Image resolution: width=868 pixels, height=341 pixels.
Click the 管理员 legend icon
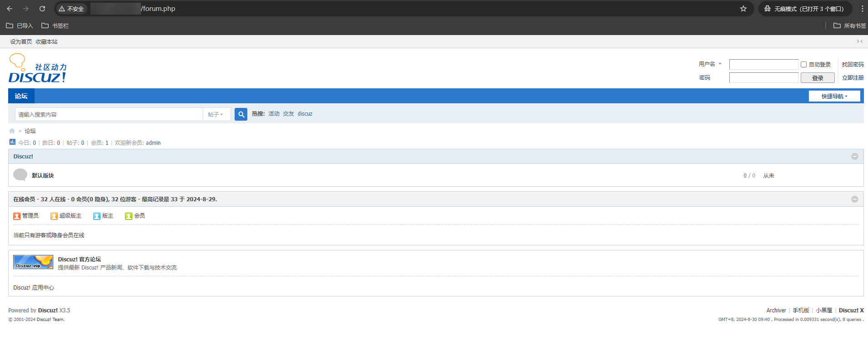tap(17, 216)
